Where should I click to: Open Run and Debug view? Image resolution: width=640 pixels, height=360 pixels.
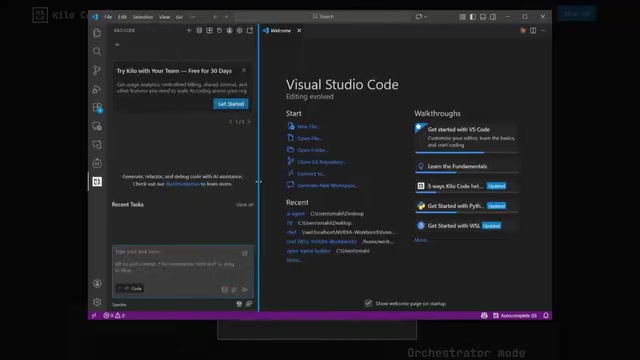97,89
